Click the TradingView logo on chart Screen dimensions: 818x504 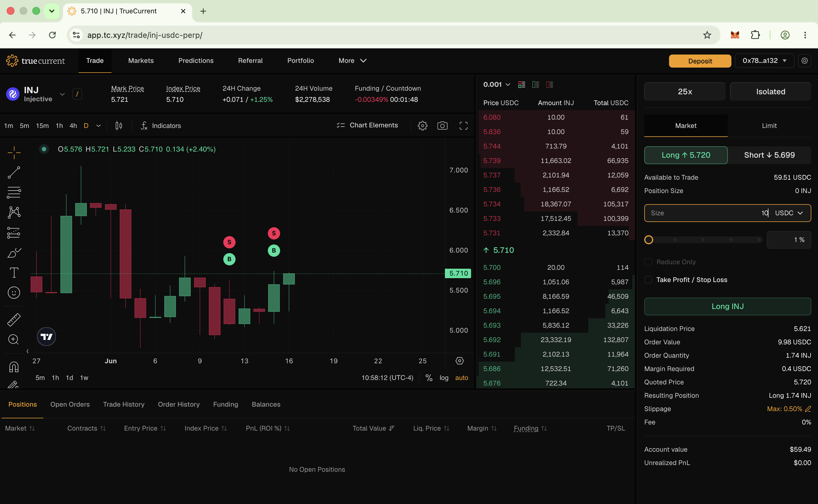(46, 337)
